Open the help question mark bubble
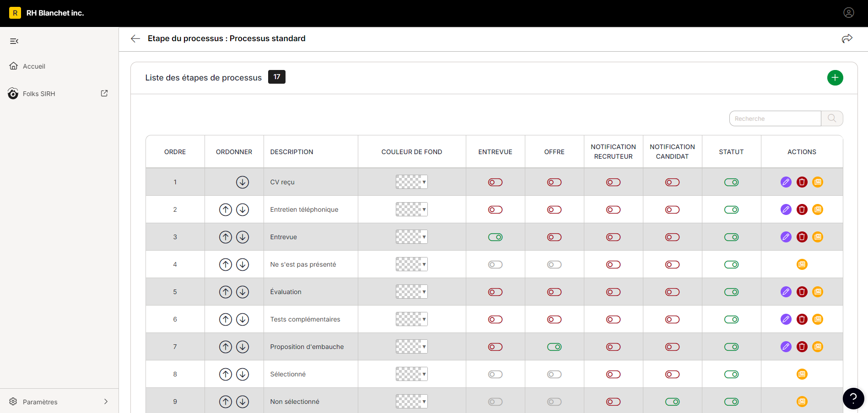 coord(853,398)
